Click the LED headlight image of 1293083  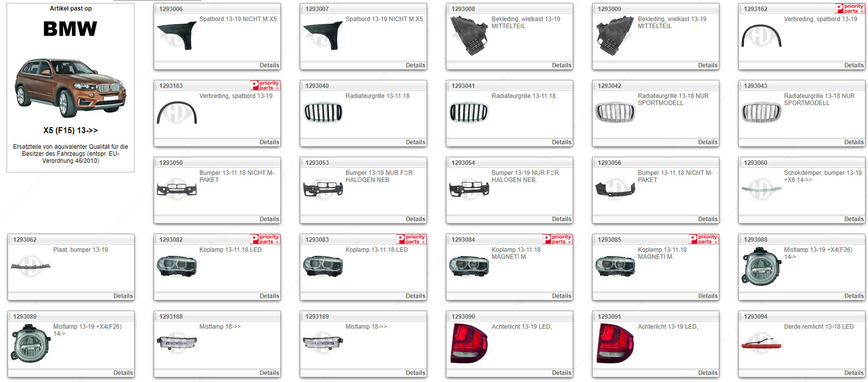click(323, 266)
